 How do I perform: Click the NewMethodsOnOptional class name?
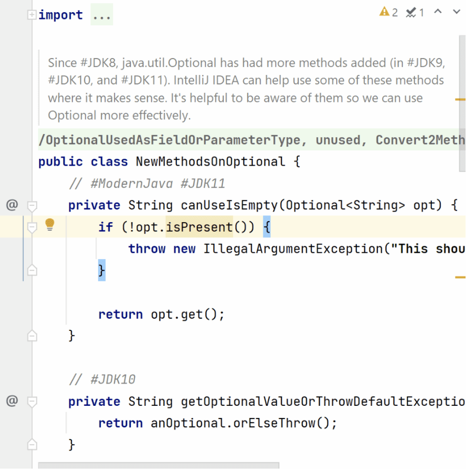tap(210, 161)
